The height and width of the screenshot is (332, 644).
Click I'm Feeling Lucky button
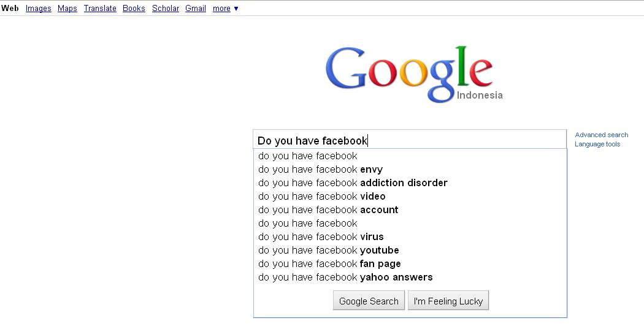click(x=448, y=301)
